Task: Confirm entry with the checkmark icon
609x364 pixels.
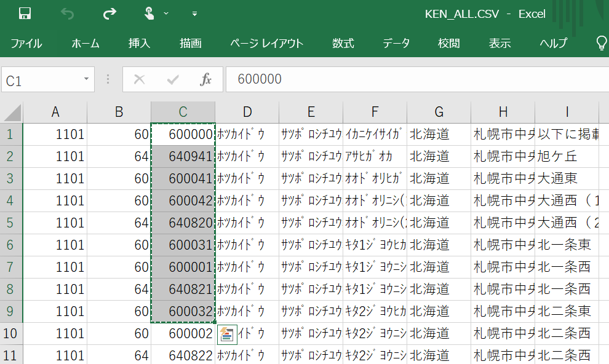Action: 172,80
